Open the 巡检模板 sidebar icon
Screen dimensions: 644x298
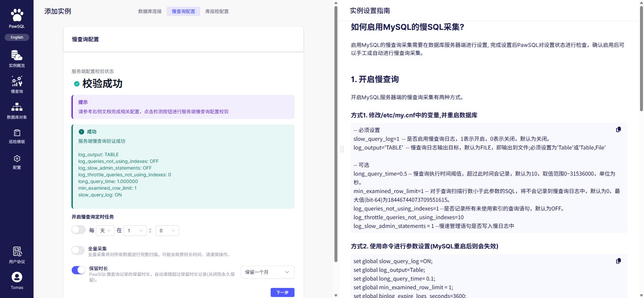(x=17, y=133)
